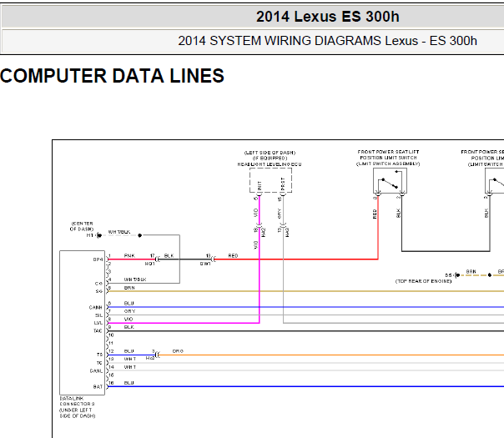Click the "BRN" label on pin 5 wire
This screenshot has width=504, height=438.
point(129,288)
